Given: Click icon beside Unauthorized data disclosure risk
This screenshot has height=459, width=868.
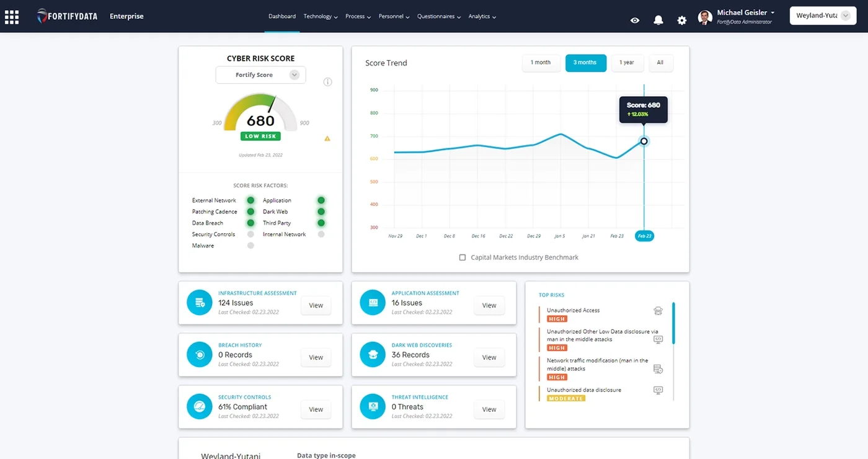Looking at the screenshot, I should pos(658,390).
